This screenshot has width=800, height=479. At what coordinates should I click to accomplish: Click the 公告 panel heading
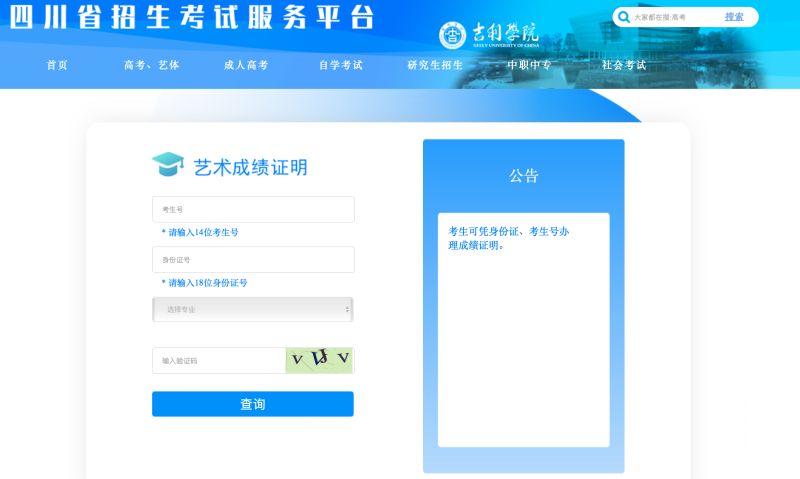pos(523,175)
